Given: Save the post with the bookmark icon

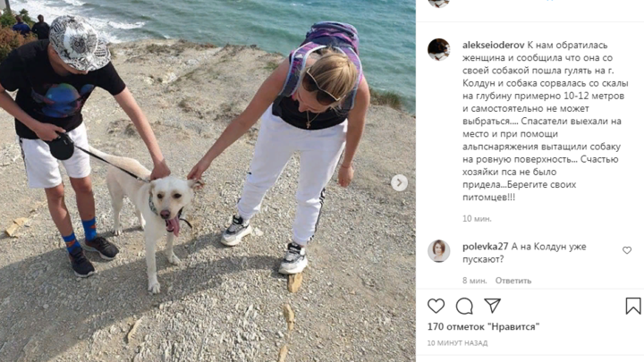Looking at the screenshot, I should click(x=633, y=306).
